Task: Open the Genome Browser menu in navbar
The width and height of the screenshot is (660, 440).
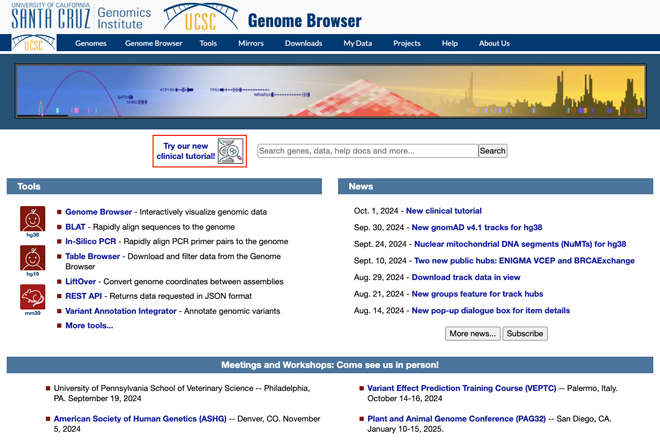Action: click(x=154, y=43)
